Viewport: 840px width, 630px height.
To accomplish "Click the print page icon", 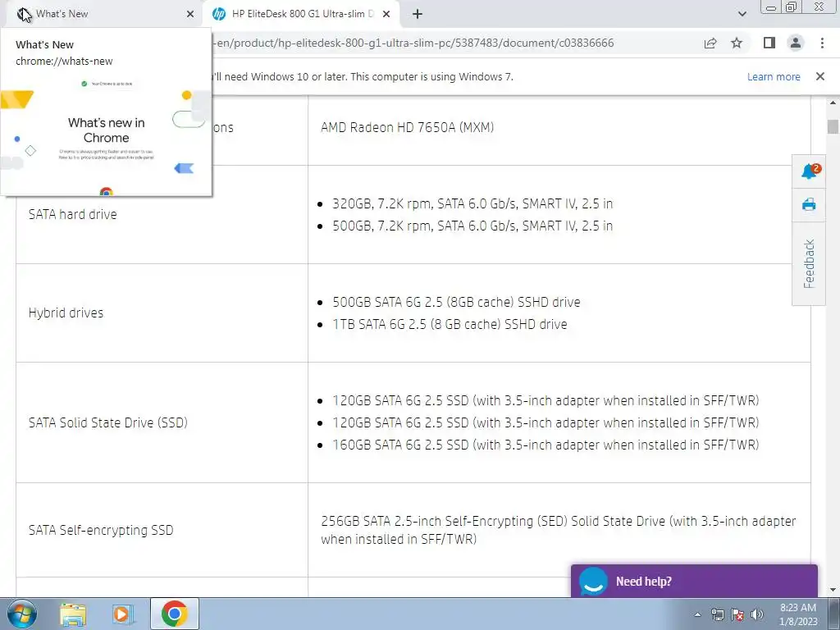I will 809,204.
